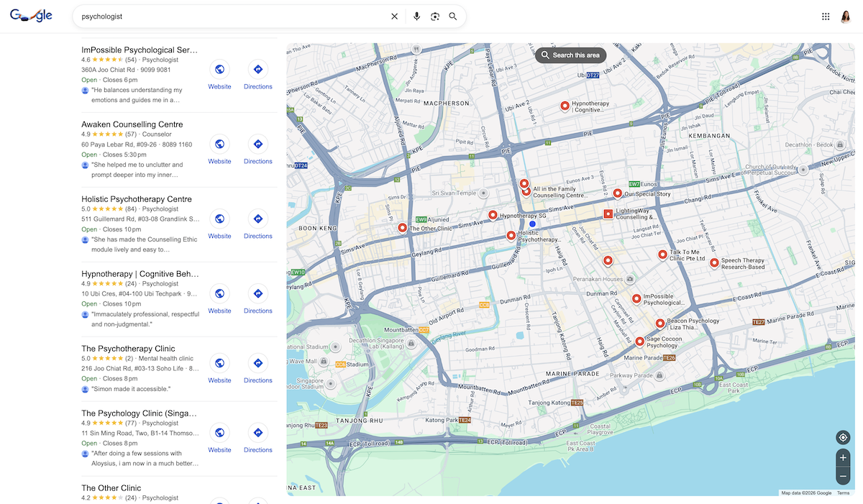Click the psychologist search input field

pos(216,16)
